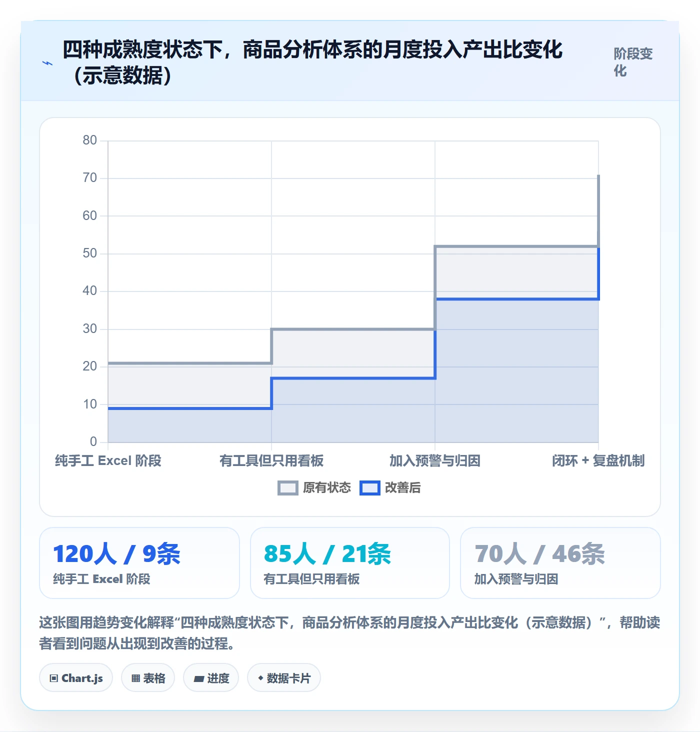Open the 70人 / 46条 data card
700x732 pixels.
tap(560, 563)
